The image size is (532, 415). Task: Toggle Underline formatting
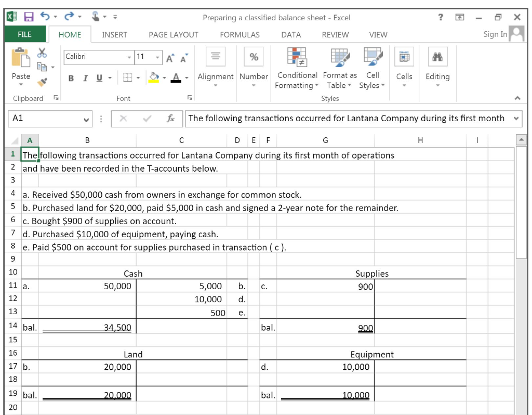[99, 78]
